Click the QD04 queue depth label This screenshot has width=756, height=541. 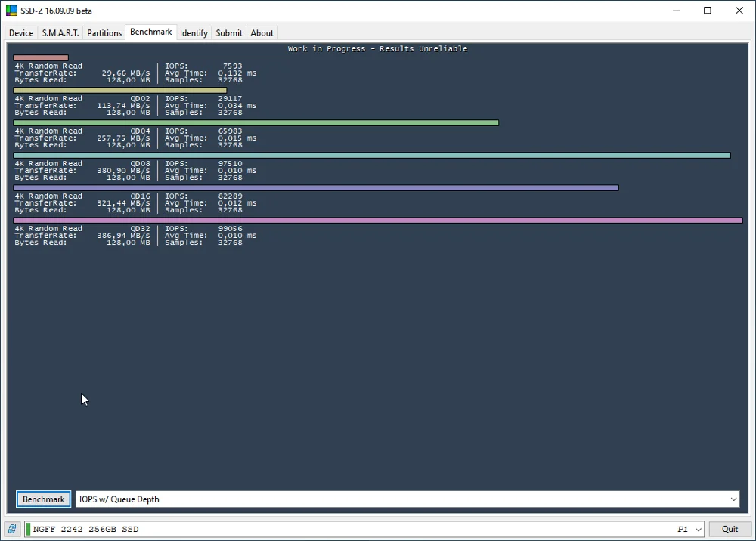coord(141,131)
